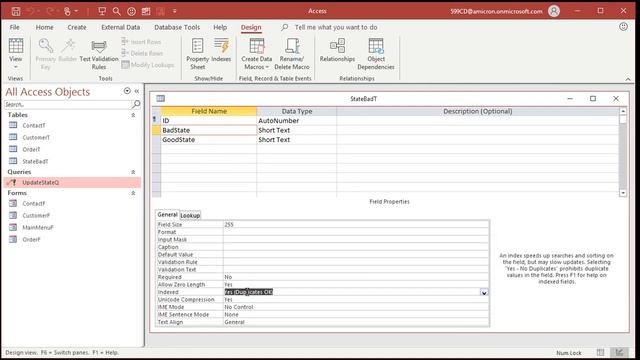Open the File tab
The height and width of the screenshot is (360, 640).
click(x=14, y=27)
